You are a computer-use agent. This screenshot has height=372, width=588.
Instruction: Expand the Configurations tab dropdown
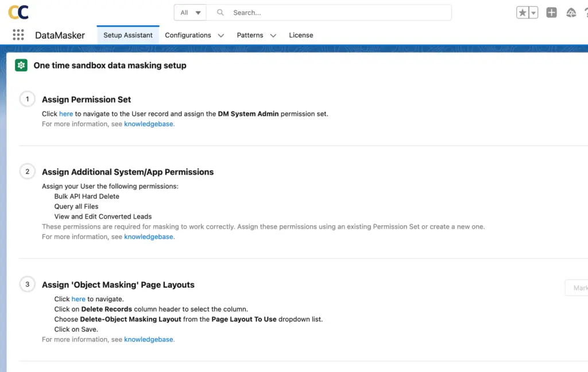(x=221, y=35)
